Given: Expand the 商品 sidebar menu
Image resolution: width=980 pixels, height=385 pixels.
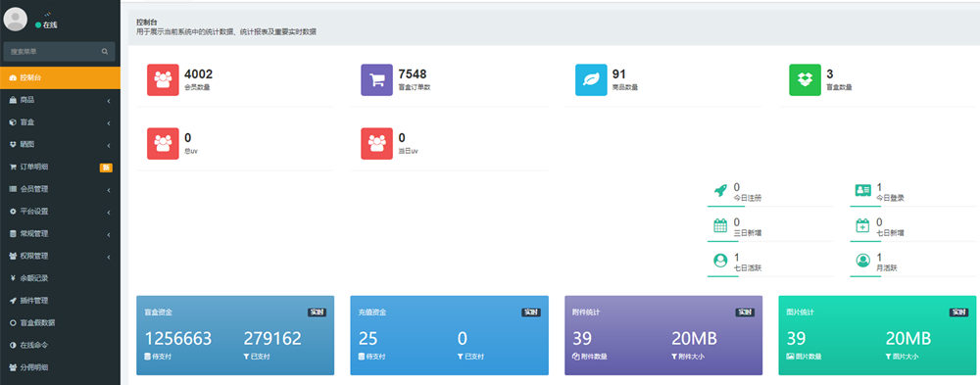Looking at the screenshot, I should click(60, 100).
